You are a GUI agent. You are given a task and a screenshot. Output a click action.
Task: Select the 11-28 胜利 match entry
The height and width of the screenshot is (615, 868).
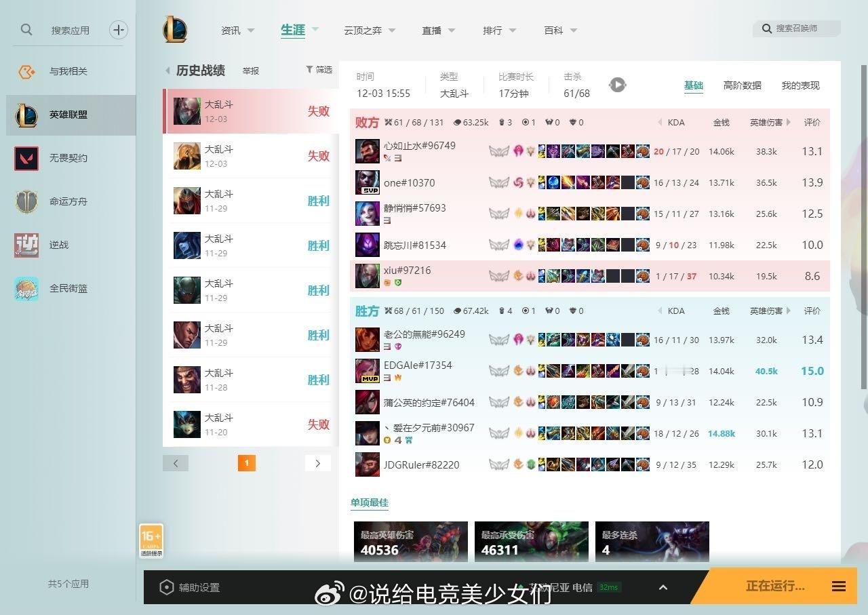click(251, 380)
